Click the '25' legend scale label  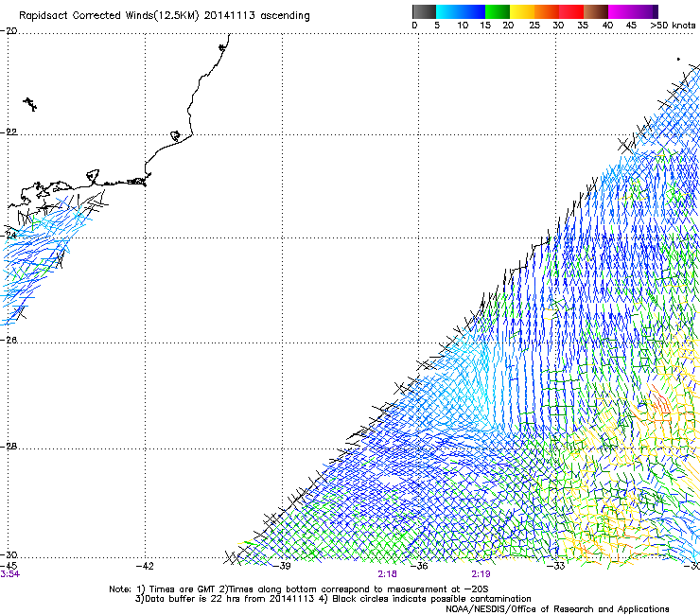[534, 26]
